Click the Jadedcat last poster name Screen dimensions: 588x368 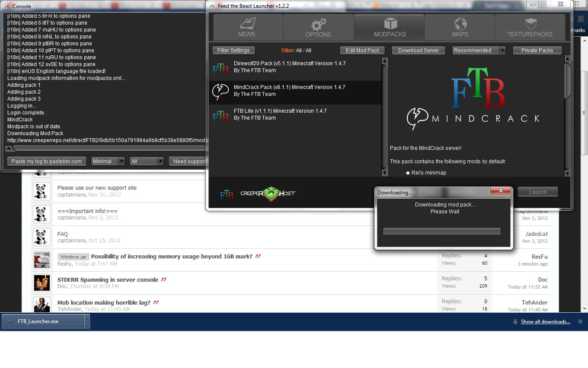click(536, 234)
